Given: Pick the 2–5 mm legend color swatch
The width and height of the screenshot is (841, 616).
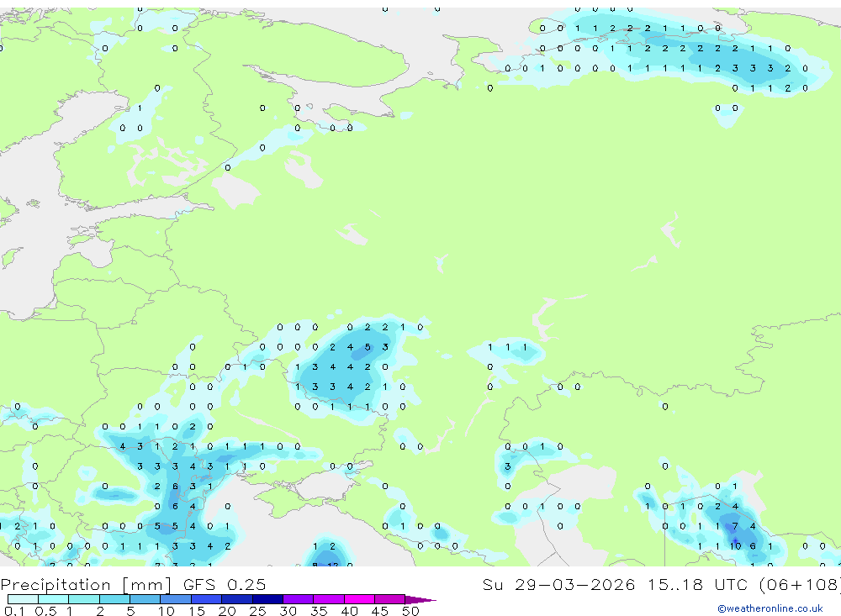Looking at the screenshot, I should click(114, 599).
